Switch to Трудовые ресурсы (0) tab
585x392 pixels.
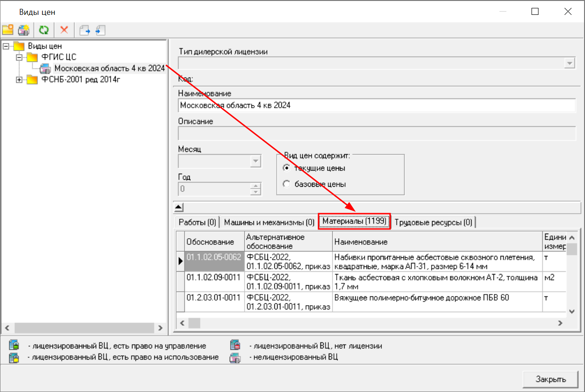pos(433,222)
